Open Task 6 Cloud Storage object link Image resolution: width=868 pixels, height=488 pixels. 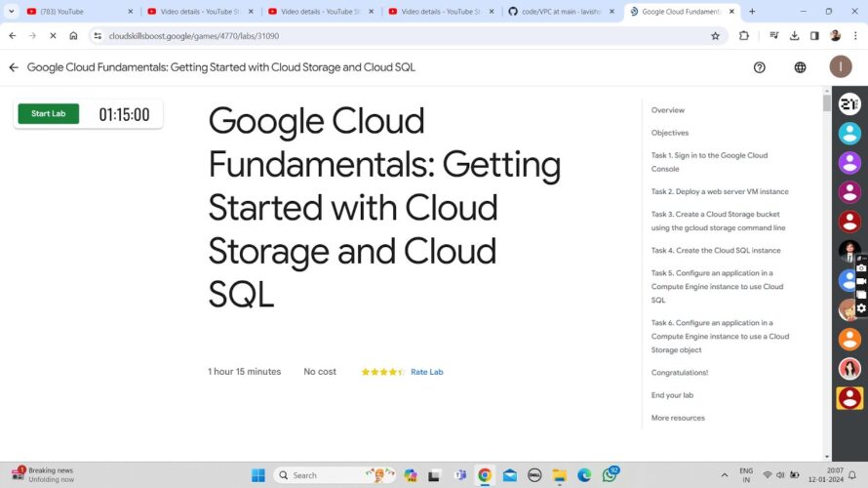tap(720, 336)
